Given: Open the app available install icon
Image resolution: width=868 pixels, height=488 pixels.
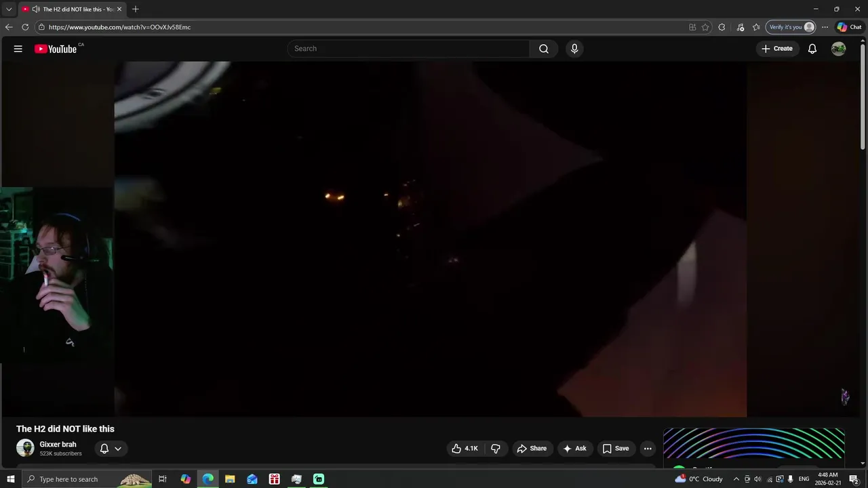Looking at the screenshot, I should click(x=692, y=27).
